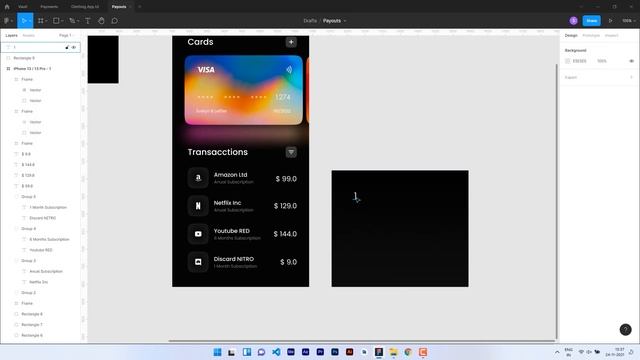This screenshot has height=360, width=640.
Task: Select Rectangle 7 layer
Action: click(x=32, y=324)
